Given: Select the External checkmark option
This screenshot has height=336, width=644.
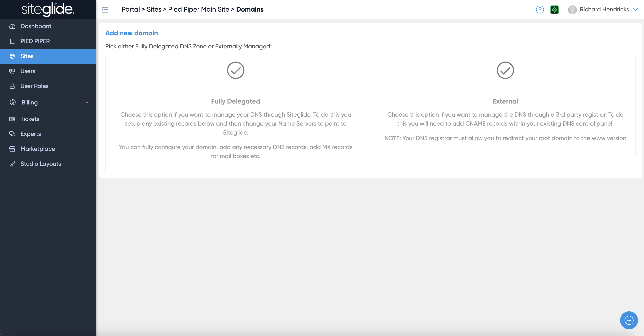Looking at the screenshot, I should pyautogui.click(x=505, y=70).
